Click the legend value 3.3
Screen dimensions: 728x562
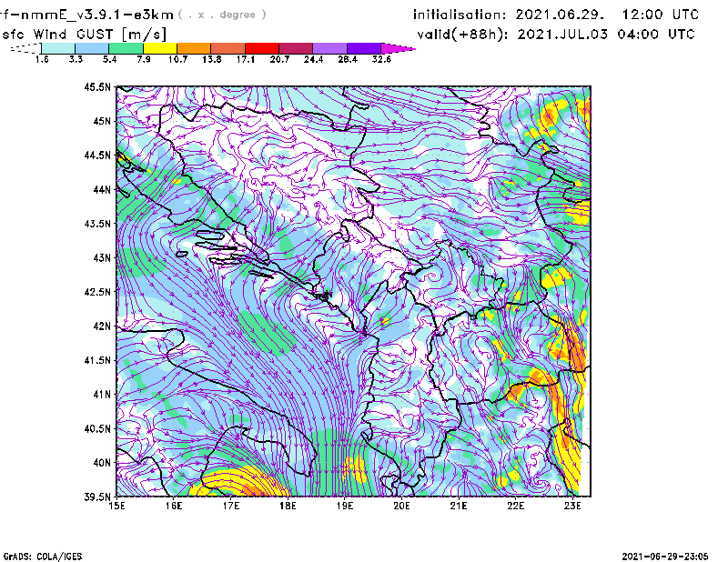76,59
